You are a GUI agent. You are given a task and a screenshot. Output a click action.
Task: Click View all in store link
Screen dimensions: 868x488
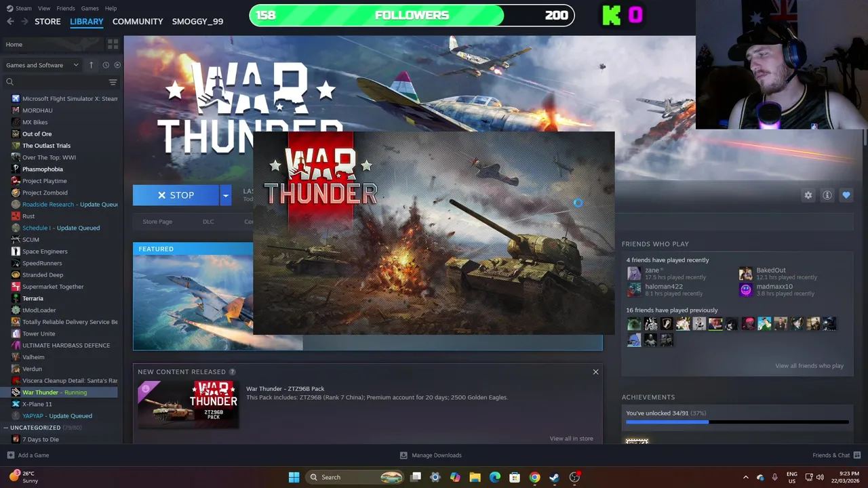click(571, 439)
